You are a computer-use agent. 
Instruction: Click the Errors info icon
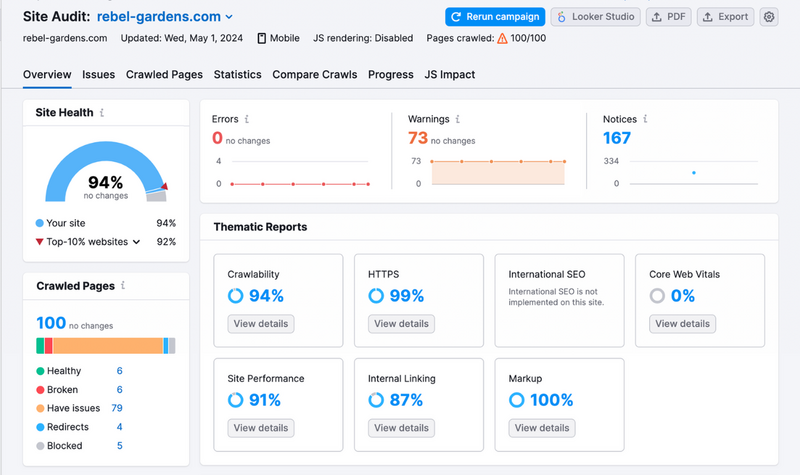(247, 119)
